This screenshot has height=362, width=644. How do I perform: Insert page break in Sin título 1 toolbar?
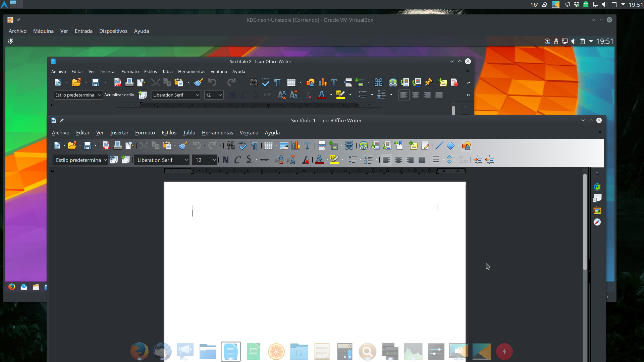tap(322, 145)
